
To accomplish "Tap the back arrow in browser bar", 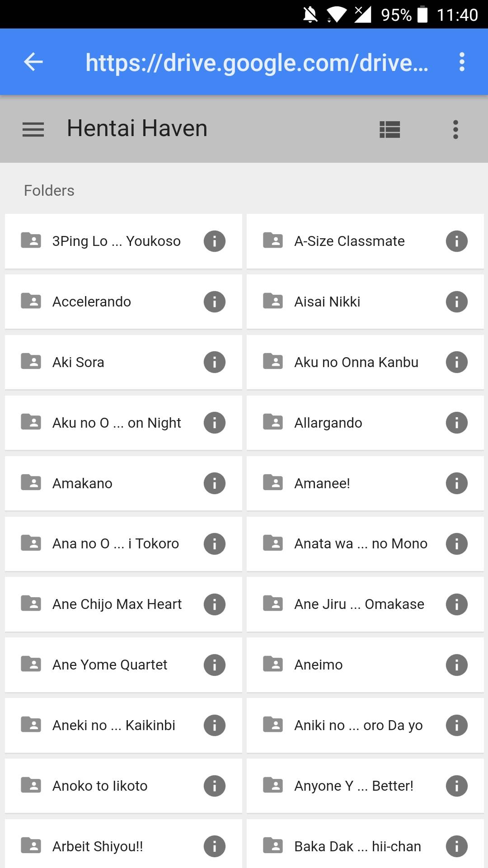I will pos(33,62).
